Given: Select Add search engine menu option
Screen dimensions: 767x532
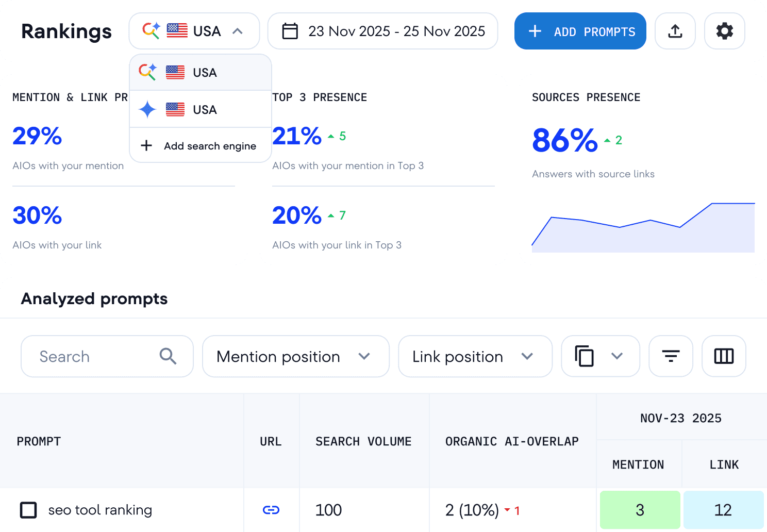Looking at the screenshot, I should pos(201,146).
